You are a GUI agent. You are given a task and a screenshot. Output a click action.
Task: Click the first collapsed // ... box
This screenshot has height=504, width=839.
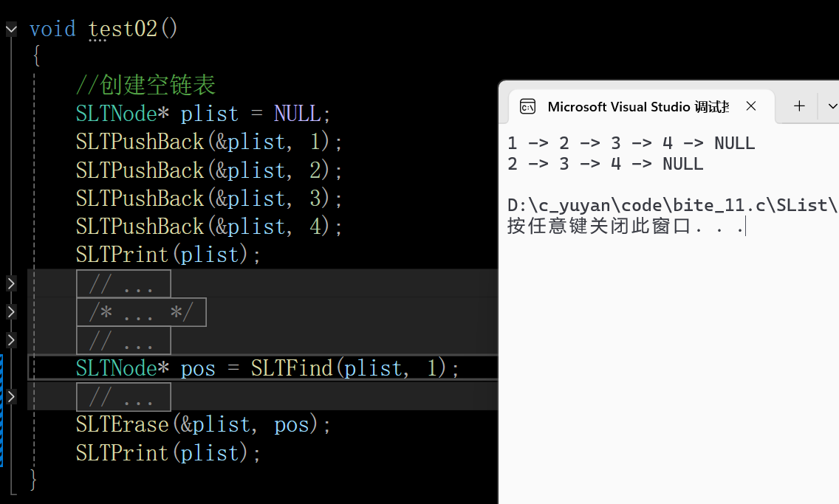click(123, 284)
